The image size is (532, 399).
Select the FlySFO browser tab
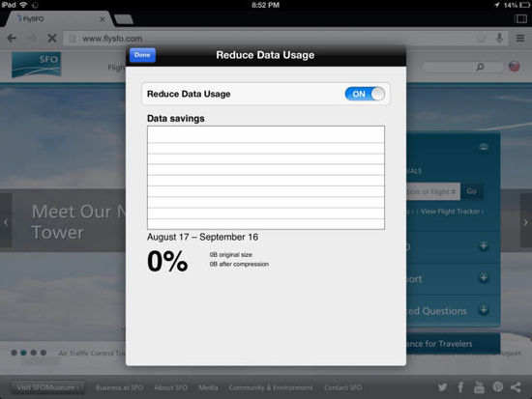(57, 19)
